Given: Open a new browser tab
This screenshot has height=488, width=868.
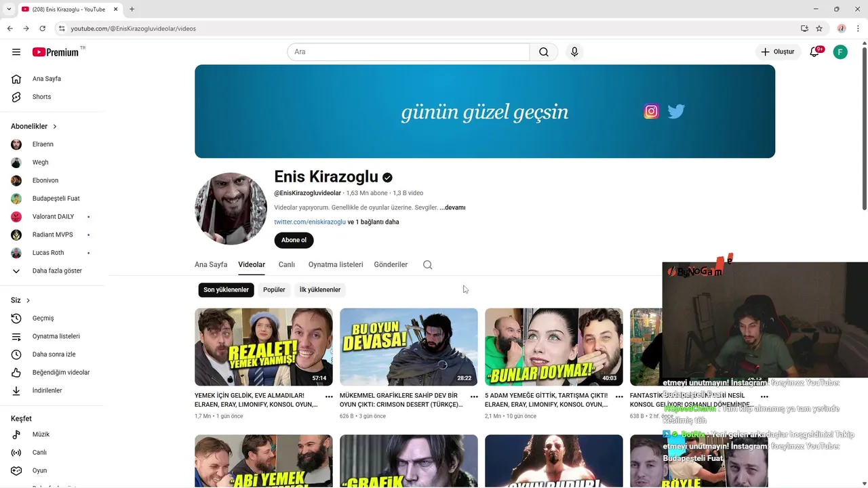Looking at the screenshot, I should pos(132,9).
